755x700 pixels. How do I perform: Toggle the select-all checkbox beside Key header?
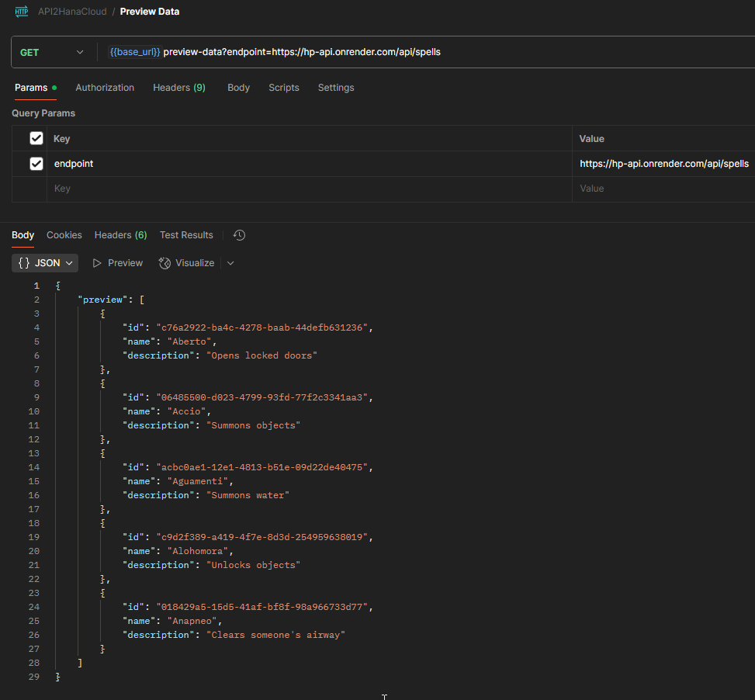36,138
